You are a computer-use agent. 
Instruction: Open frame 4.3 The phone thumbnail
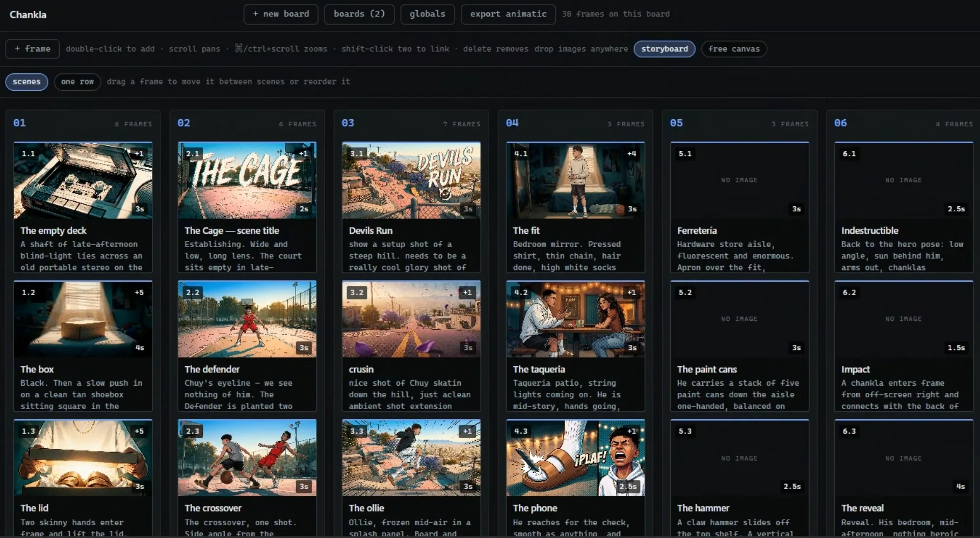[575, 458]
